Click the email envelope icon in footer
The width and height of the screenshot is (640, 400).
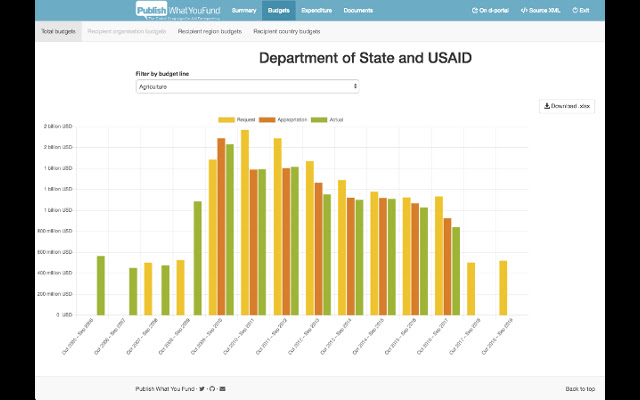pos(222,389)
